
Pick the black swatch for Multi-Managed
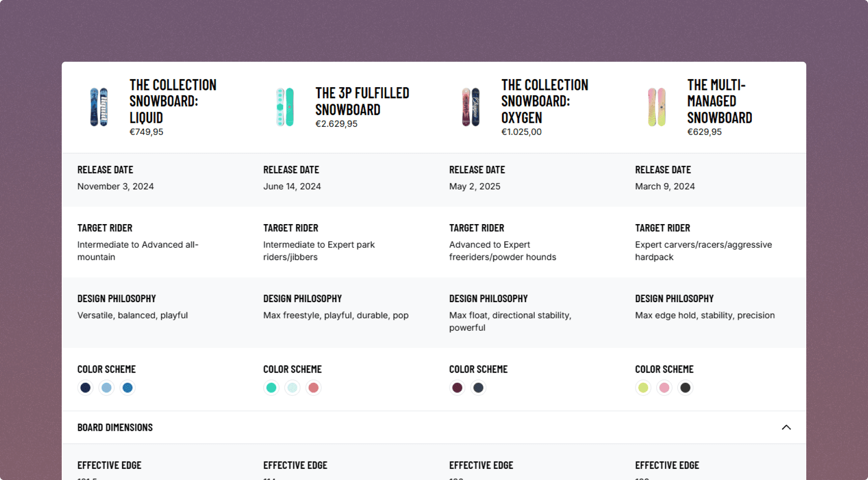[685, 387]
